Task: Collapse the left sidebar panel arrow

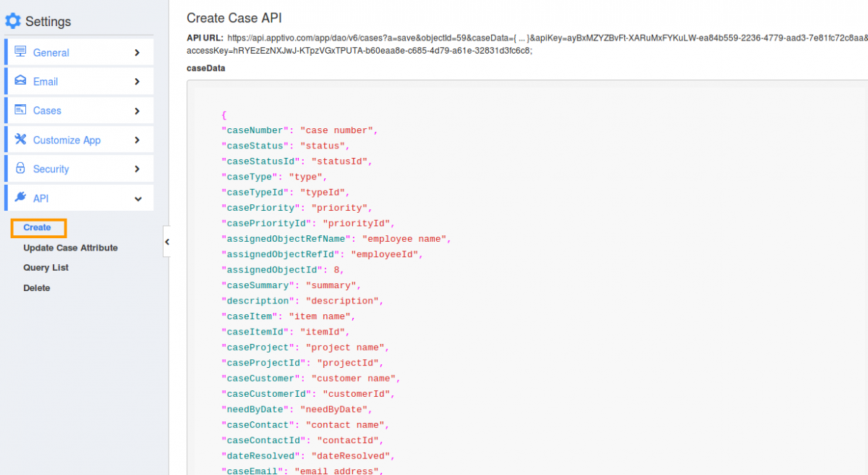Action: [x=167, y=242]
